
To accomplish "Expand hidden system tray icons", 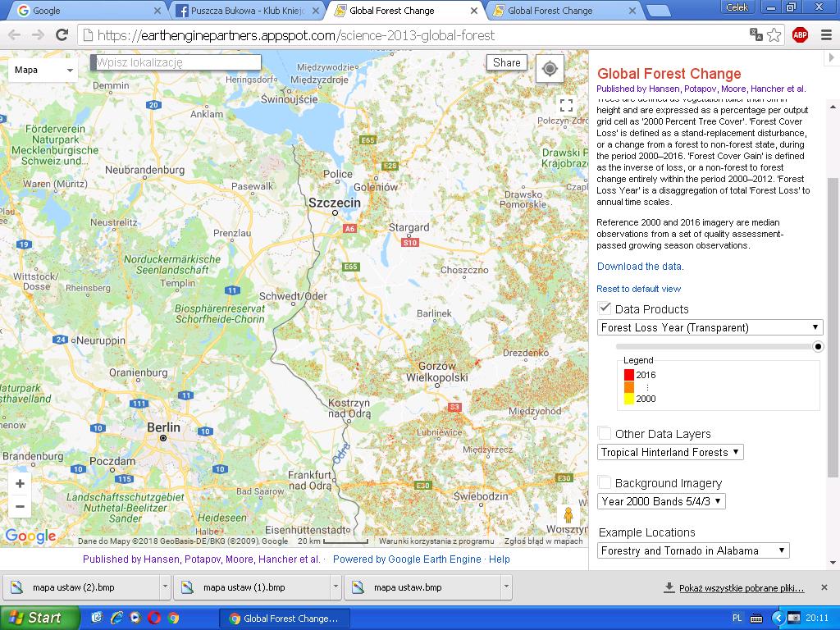I will tap(778, 618).
